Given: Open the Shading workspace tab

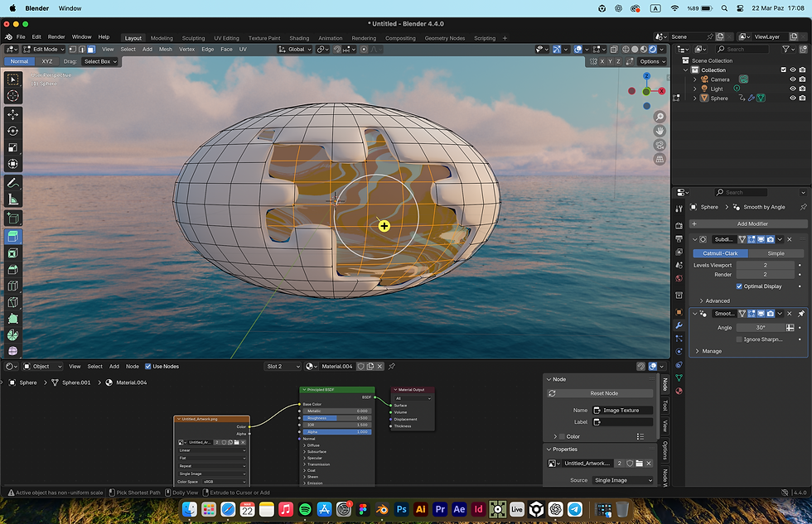Looking at the screenshot, I should click(299, 38).
